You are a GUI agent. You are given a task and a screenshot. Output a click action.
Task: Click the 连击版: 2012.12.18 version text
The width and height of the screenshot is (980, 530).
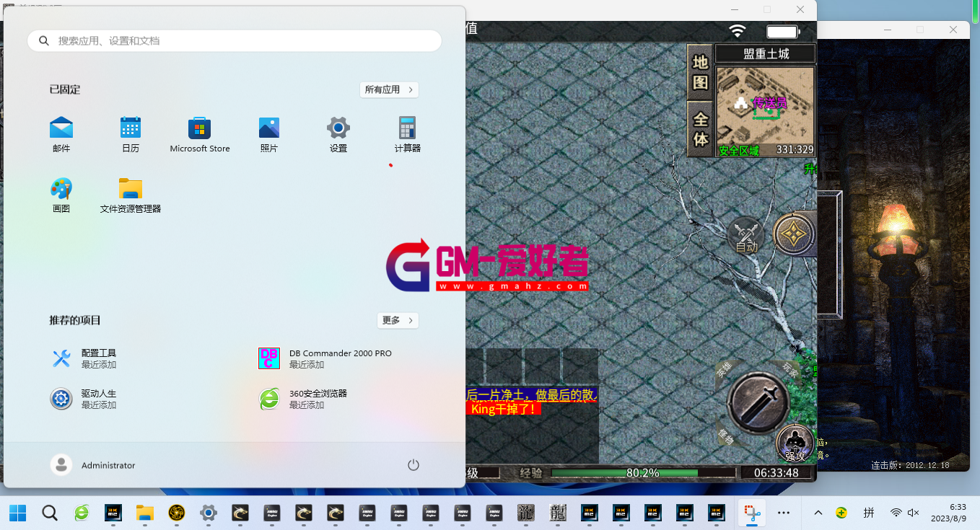pyautogui.click(x=910, y=465)
